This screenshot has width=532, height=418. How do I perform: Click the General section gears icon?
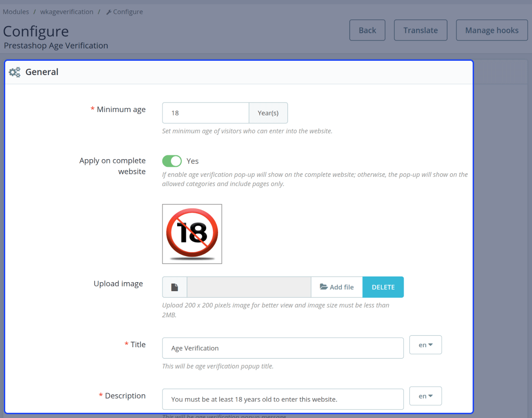click(15, 72)
